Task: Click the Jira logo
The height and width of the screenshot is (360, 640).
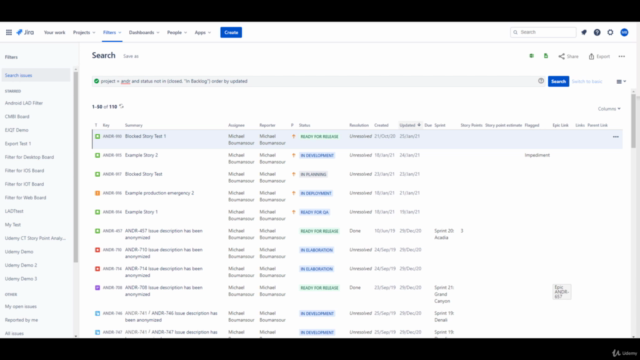Action: coord(25,32)
